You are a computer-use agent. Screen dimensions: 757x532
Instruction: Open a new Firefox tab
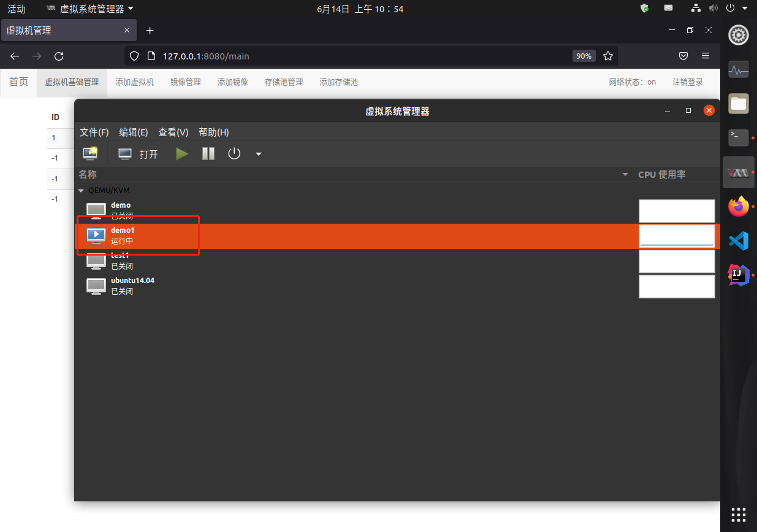(150, 30)
